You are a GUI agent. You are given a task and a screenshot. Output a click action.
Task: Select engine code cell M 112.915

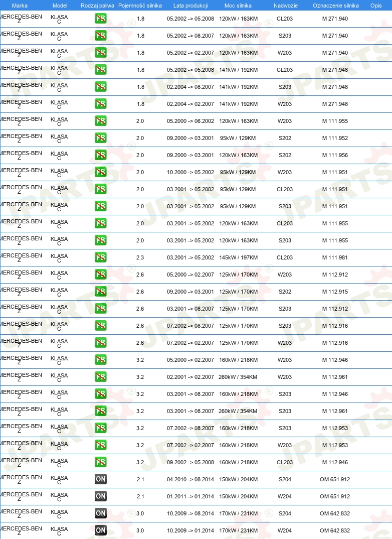click(x=335, y=292)
